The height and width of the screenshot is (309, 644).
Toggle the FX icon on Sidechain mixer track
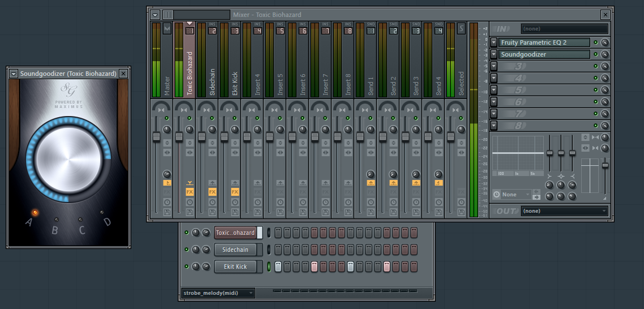click(212, 192)
